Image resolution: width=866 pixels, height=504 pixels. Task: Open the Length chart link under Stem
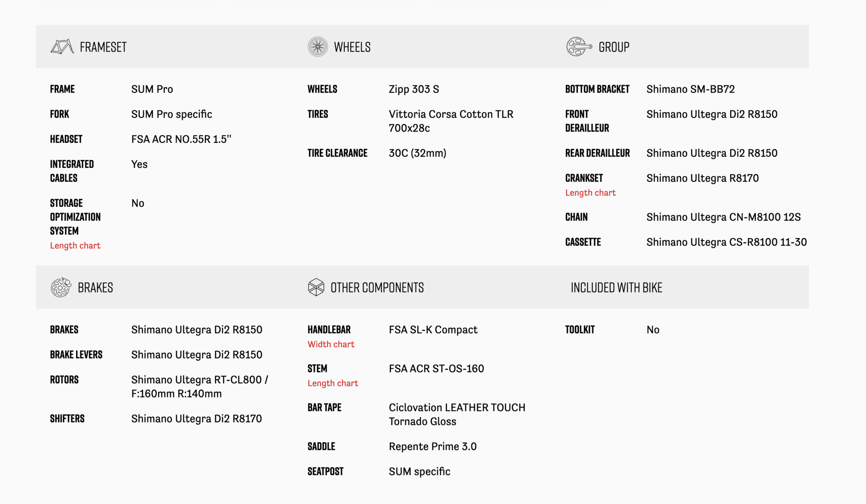(333, 383)
